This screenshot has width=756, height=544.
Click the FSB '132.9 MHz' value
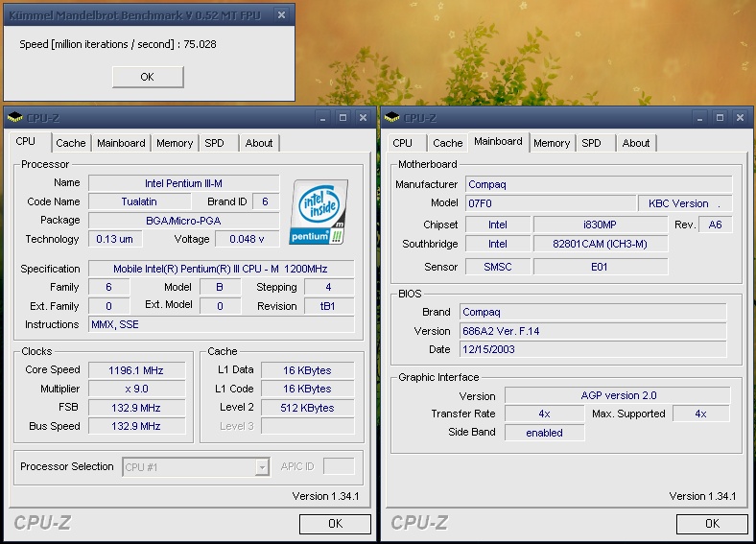coord(136,408)
